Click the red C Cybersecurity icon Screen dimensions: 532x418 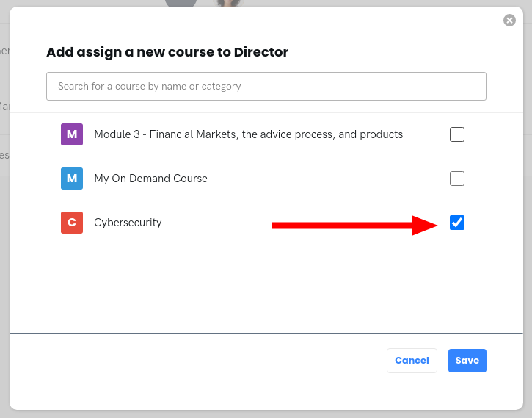[72, 223]
